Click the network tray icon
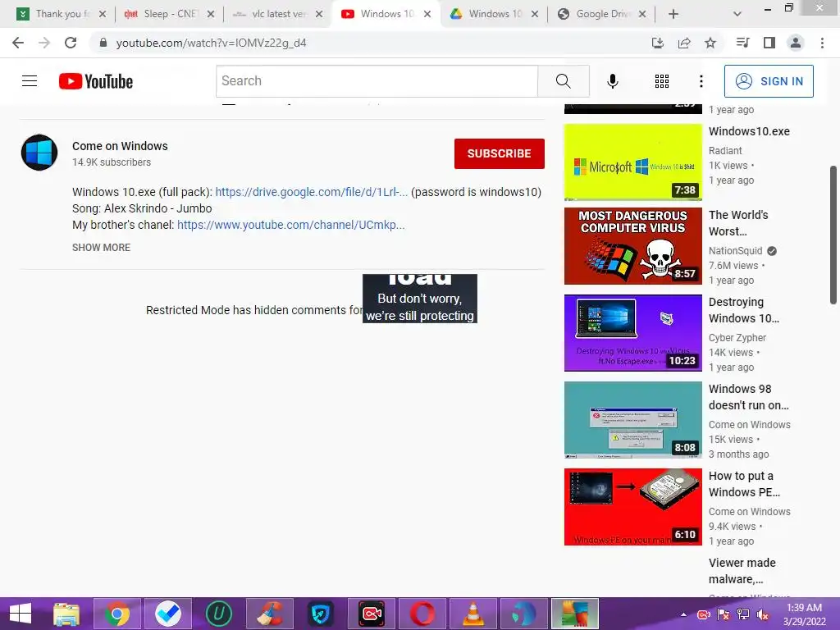This screenshot has width=840, height=630. [743, 614]
